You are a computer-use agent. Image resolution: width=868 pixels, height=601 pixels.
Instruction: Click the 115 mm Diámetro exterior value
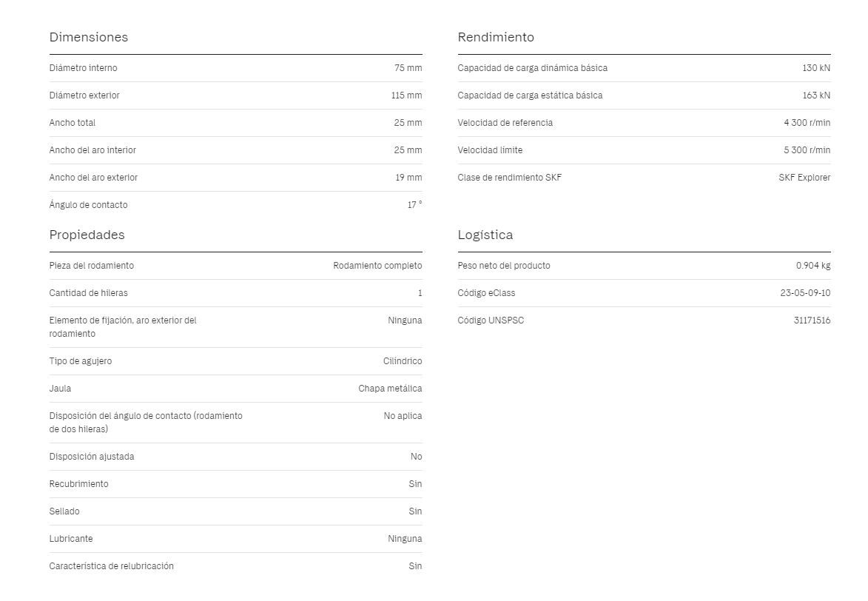(x=406, y=95)
